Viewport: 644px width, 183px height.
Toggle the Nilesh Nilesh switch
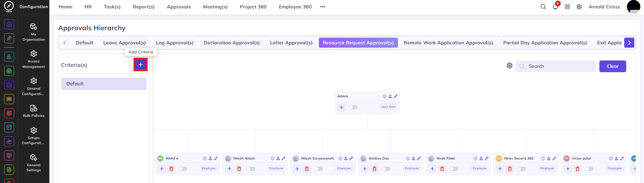(x=251, y=169)
